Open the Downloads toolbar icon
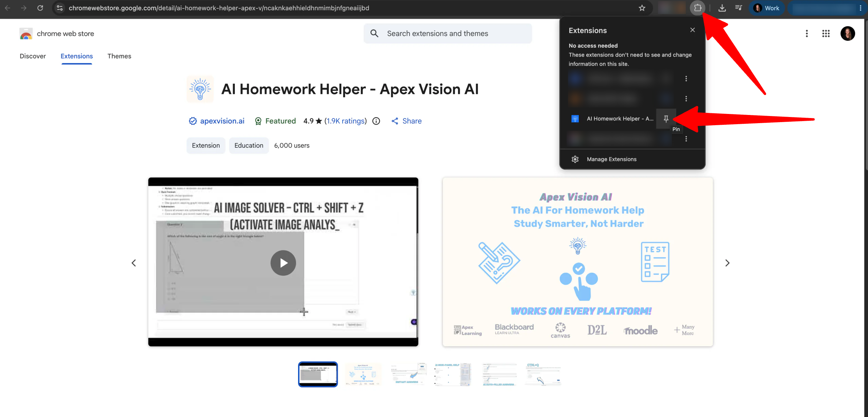Viewport: 868px width, 417px height. point(722,8)
